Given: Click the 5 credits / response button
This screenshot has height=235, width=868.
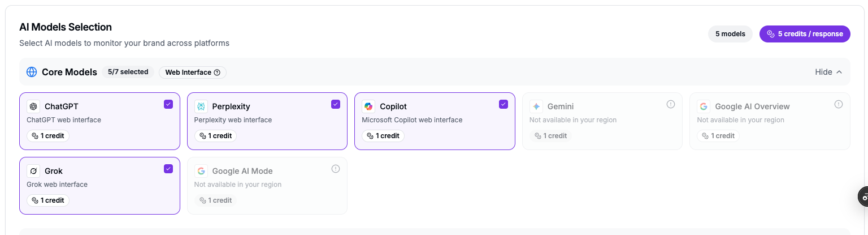Looking at the screenshot, I should 805,34.
